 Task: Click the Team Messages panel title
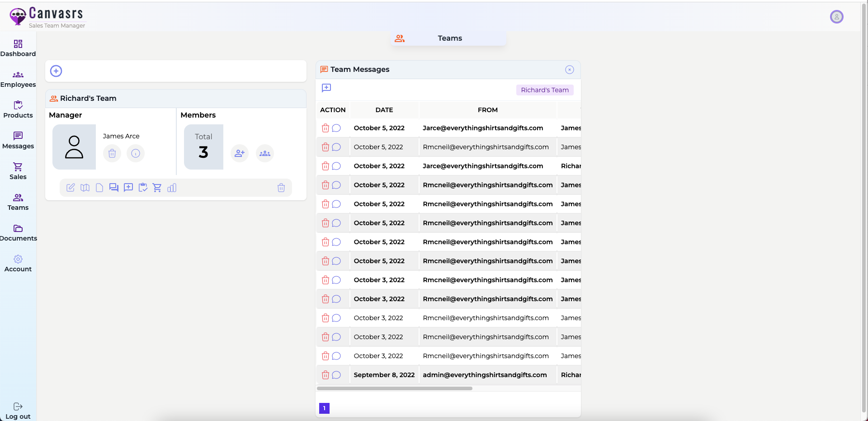click(360, 69)
